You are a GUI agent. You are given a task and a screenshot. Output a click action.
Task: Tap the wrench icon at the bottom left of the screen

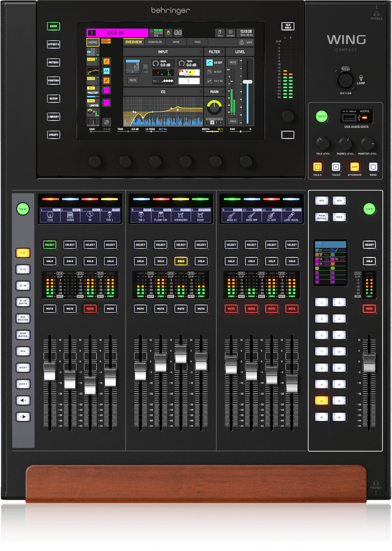[x=106, y=122]
